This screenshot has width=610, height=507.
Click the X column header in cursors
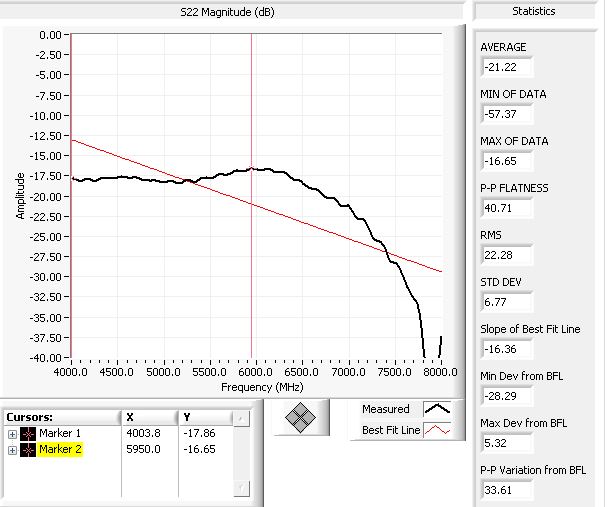point(150,417)
